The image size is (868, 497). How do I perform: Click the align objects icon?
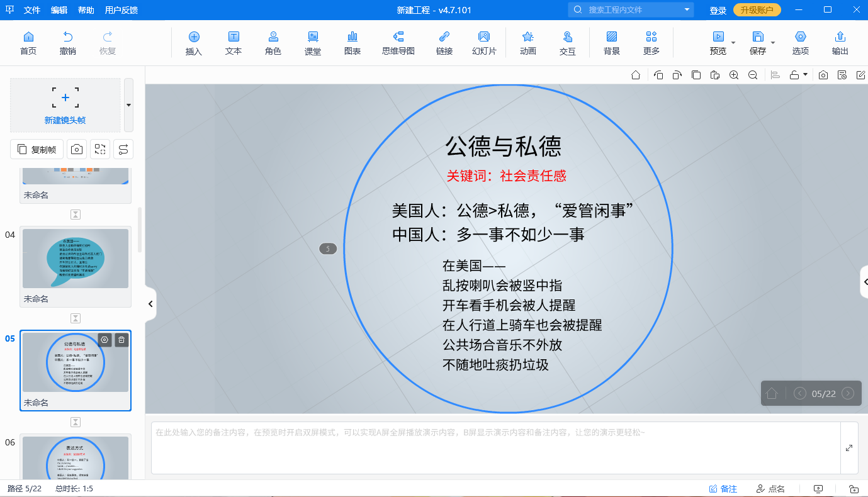(775, 75)
